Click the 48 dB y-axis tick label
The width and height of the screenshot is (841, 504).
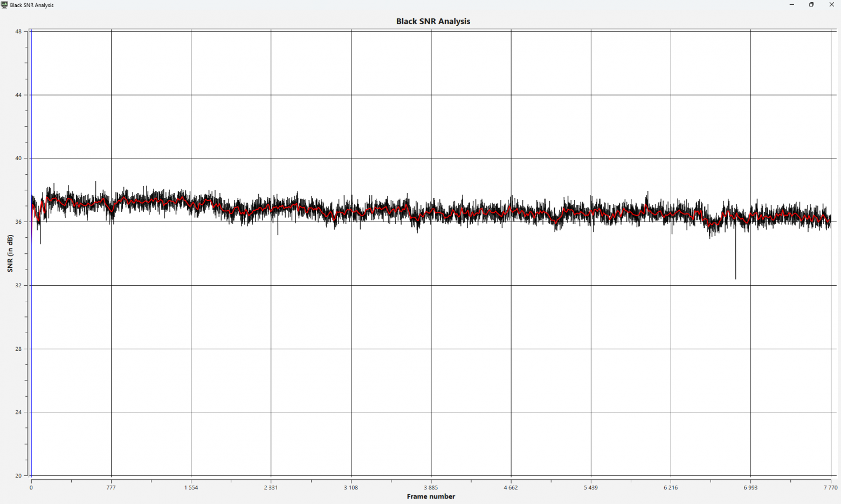click(18, 32)
